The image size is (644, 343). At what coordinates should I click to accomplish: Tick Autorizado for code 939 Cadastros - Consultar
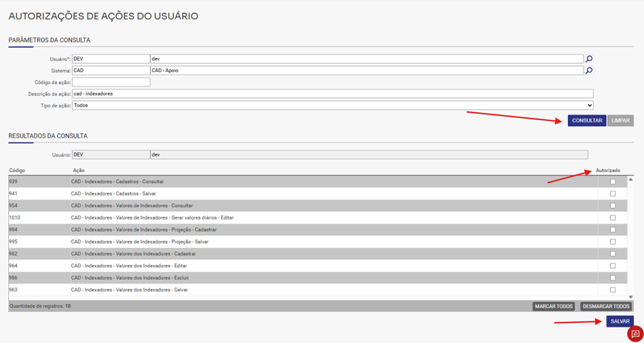coord(612,182)
